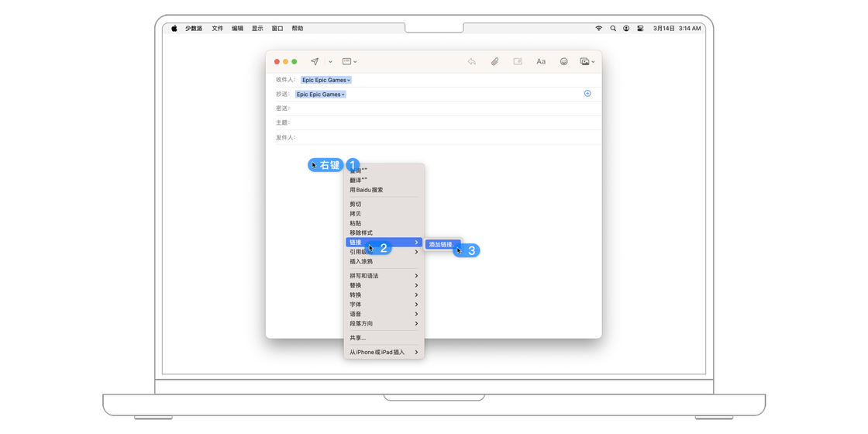Open Spotlight search magnifier icon

tap(613, 28)
